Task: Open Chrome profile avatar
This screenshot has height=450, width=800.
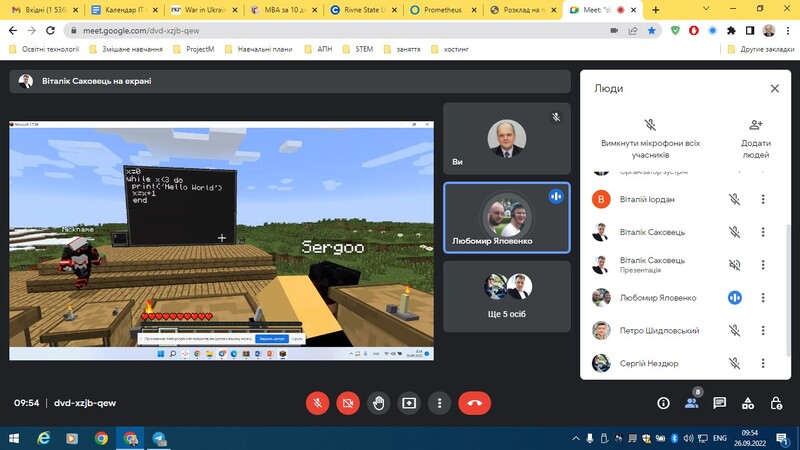Action: click(x=768, y=31)
